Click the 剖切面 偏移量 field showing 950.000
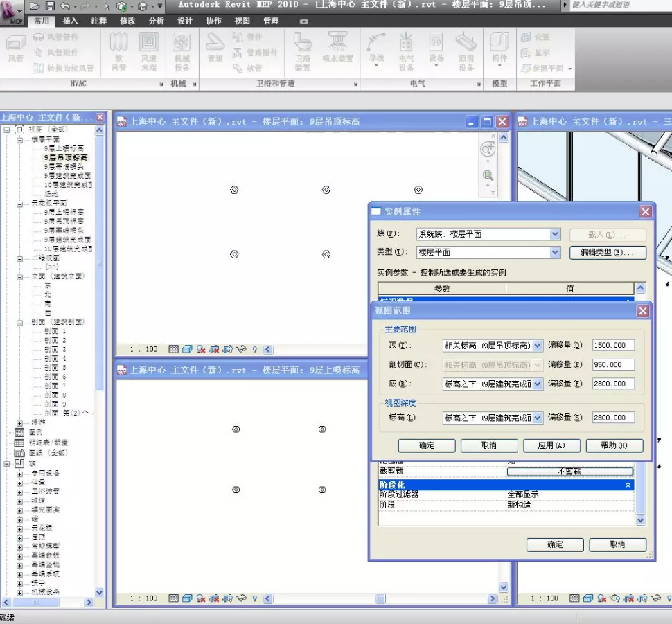This screenshot has height=624, width=672. [612, 364]
